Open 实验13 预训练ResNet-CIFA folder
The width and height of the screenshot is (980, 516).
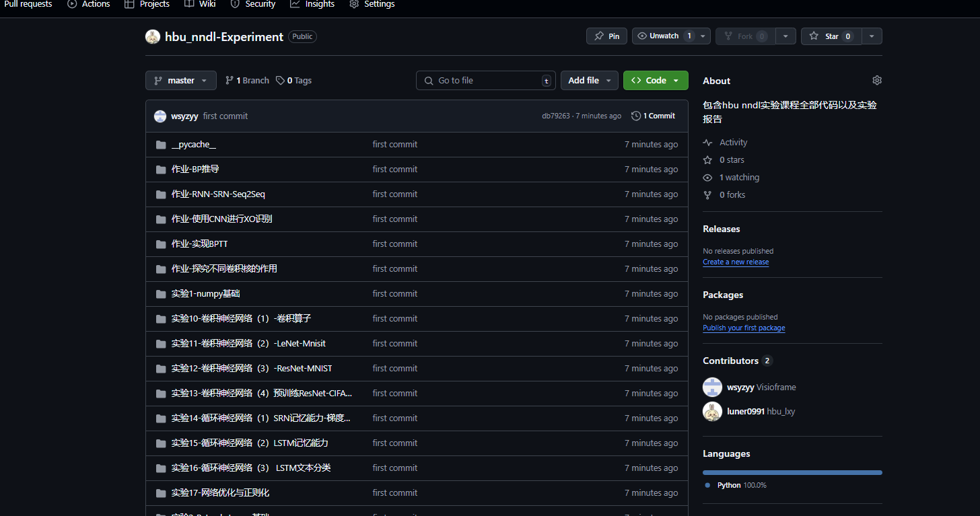tap(262, 393)
